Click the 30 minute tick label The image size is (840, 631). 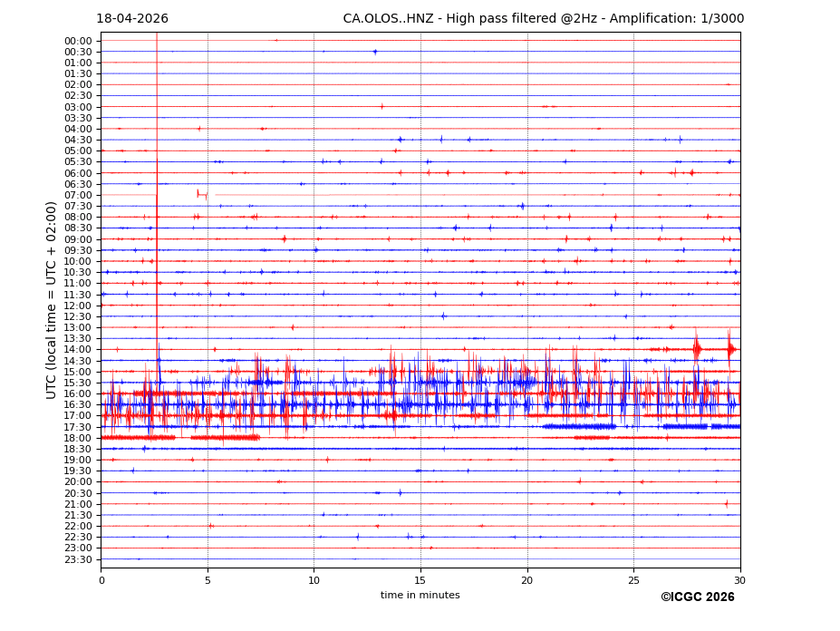pos(740,579)
